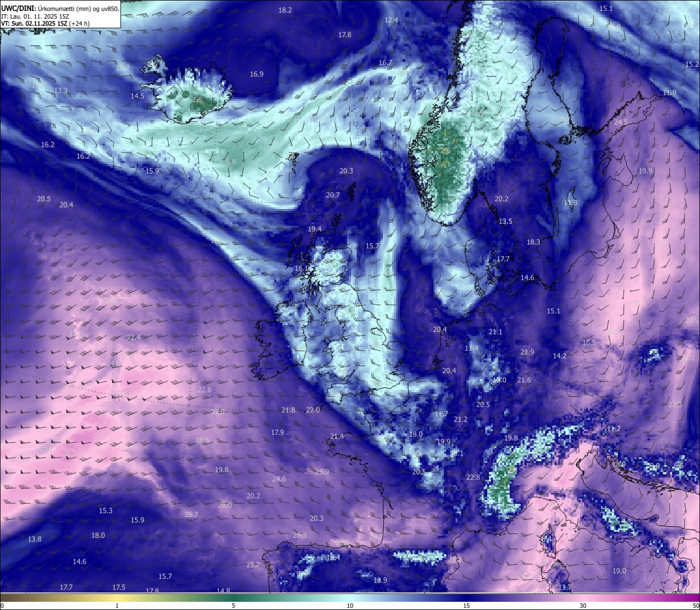Click the value 15.2 on the map

pyautogui.click(x=692, y=64)
